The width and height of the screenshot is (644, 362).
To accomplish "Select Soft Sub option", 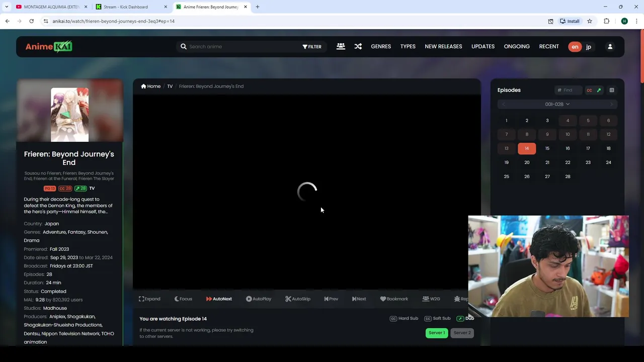I will point(437,318).
